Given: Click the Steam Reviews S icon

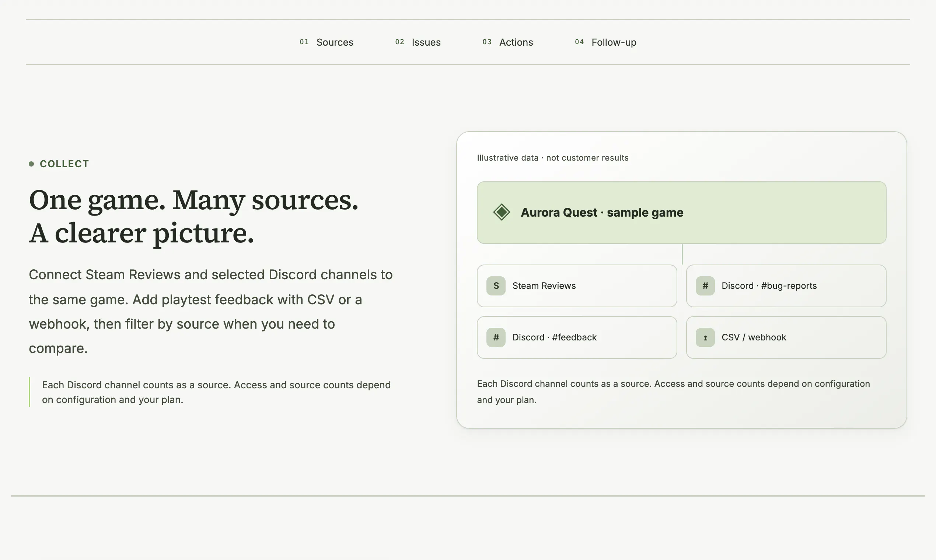Looking at the screenshot, I should (496, 286).
